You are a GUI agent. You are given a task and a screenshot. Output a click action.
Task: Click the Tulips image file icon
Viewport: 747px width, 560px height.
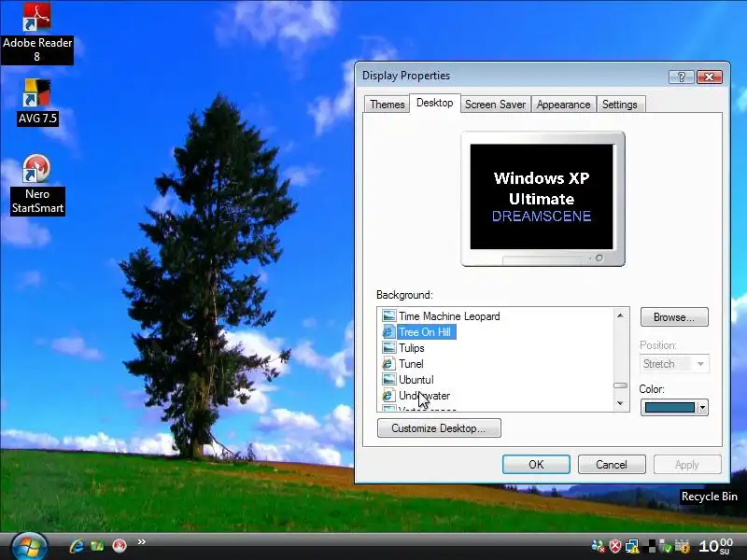388,348
